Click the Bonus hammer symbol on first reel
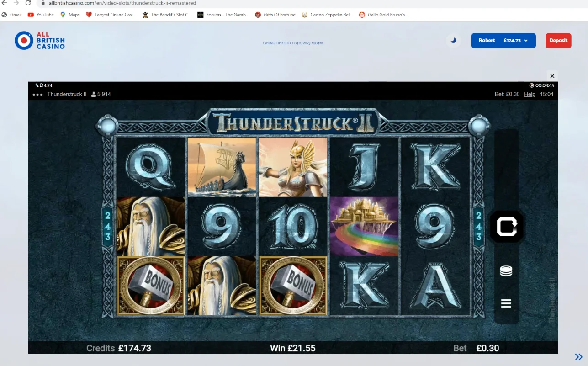The height and width of the screenshot is (366, 588). click(x=151, y=286)
